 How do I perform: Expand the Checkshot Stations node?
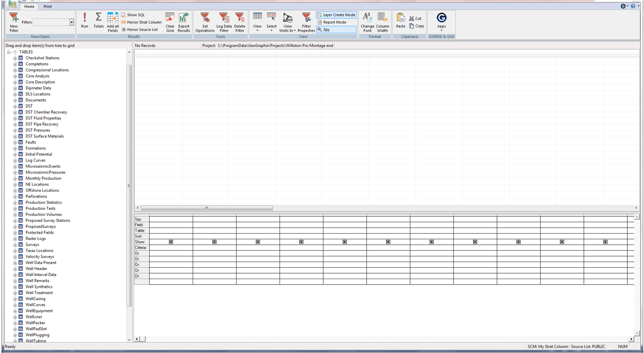(15, 58)
